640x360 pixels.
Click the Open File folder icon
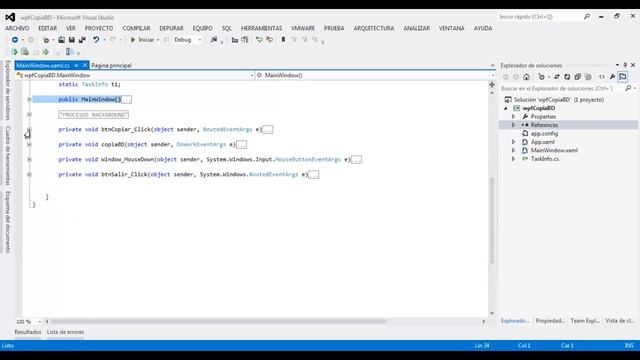pos(61,40)
